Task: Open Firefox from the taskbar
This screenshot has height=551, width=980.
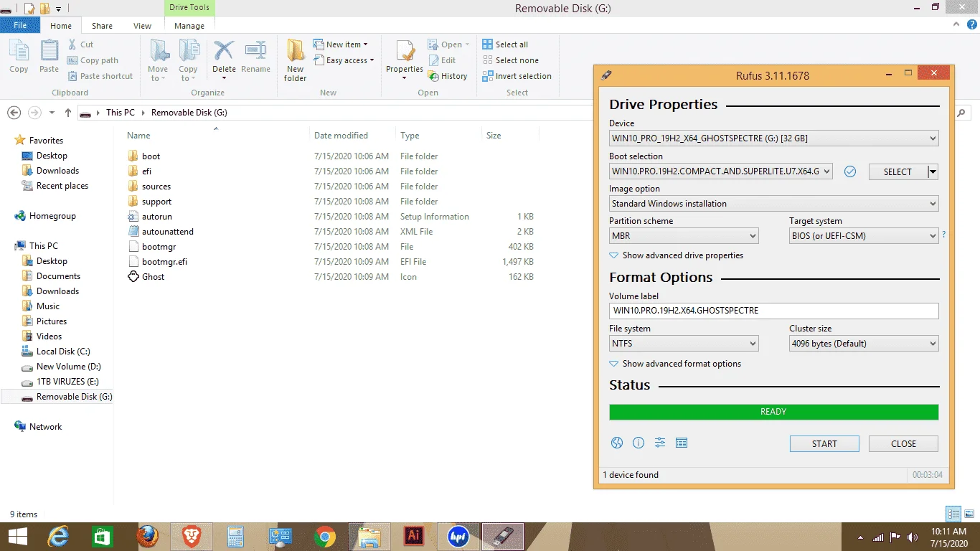Action: click(x=146, y=537)
